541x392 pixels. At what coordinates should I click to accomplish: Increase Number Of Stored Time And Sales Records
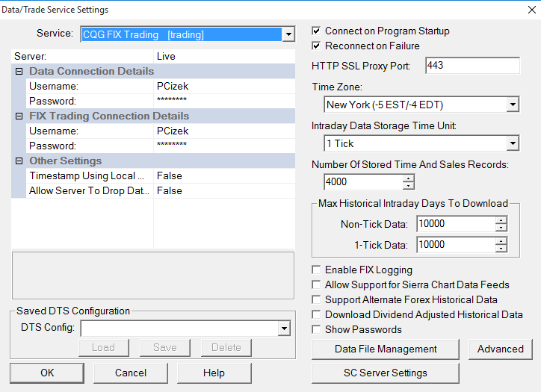click(408, 178)
